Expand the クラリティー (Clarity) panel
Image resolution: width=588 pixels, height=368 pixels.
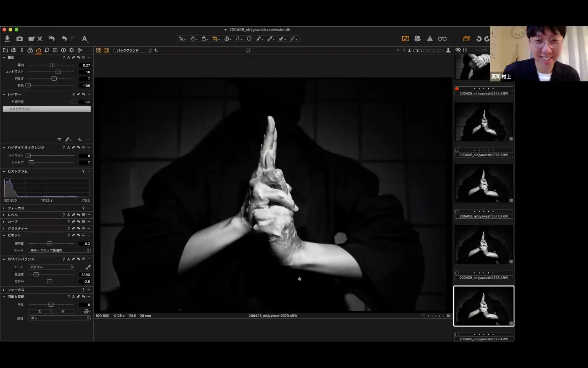4,229
